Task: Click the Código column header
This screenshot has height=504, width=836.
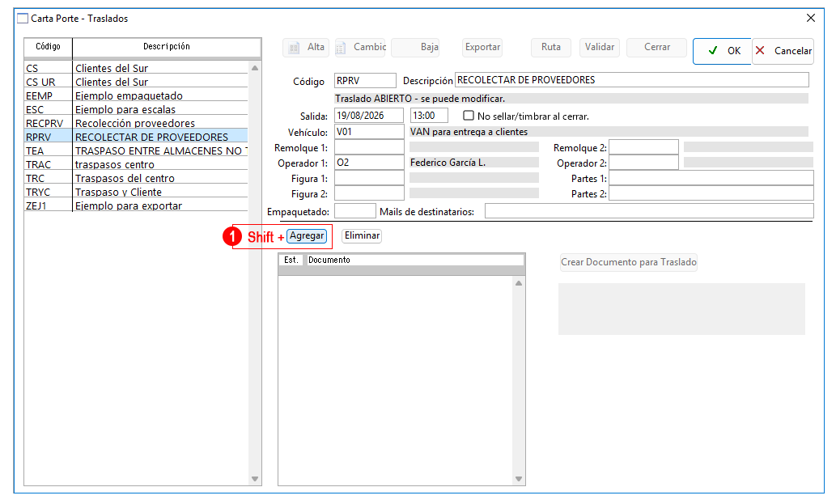Action: (48, 47)
